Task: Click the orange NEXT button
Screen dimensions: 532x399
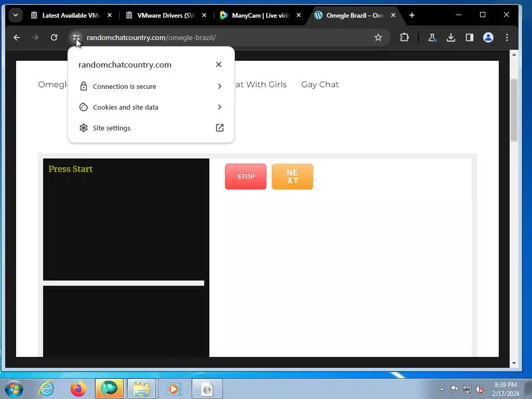Action: point(292,177)
